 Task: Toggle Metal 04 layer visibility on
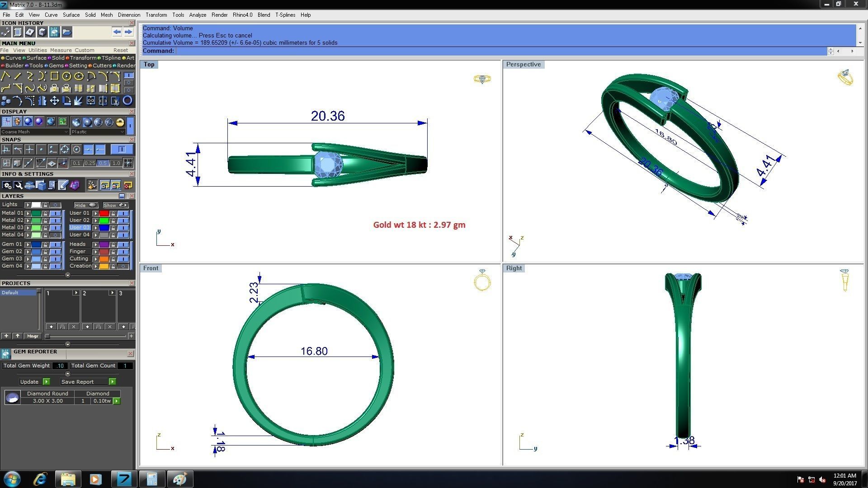point(56,235)
